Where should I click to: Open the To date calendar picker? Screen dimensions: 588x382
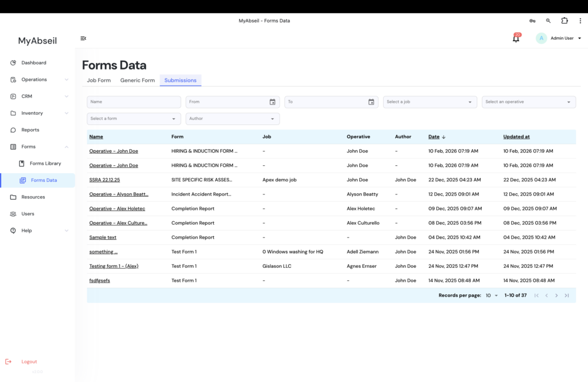coord(371,102)
